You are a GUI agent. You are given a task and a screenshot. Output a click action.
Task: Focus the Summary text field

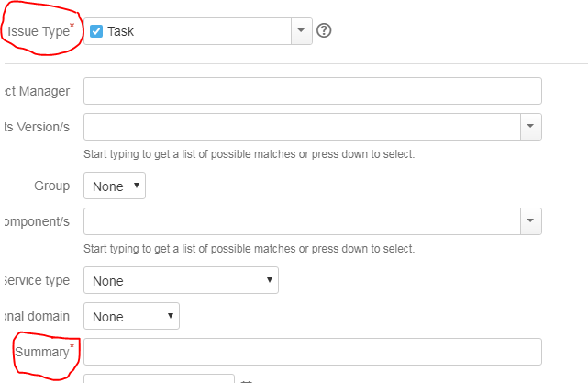click(x=313, y=352)
